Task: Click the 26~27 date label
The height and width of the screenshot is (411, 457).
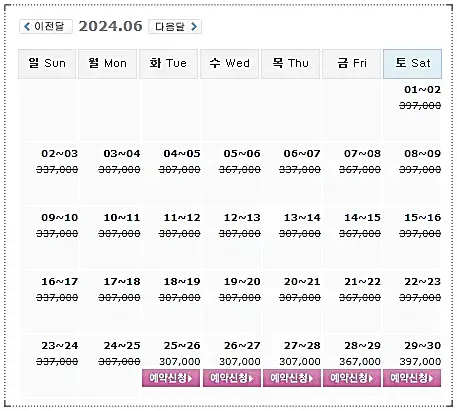Action: click(242, 346)
